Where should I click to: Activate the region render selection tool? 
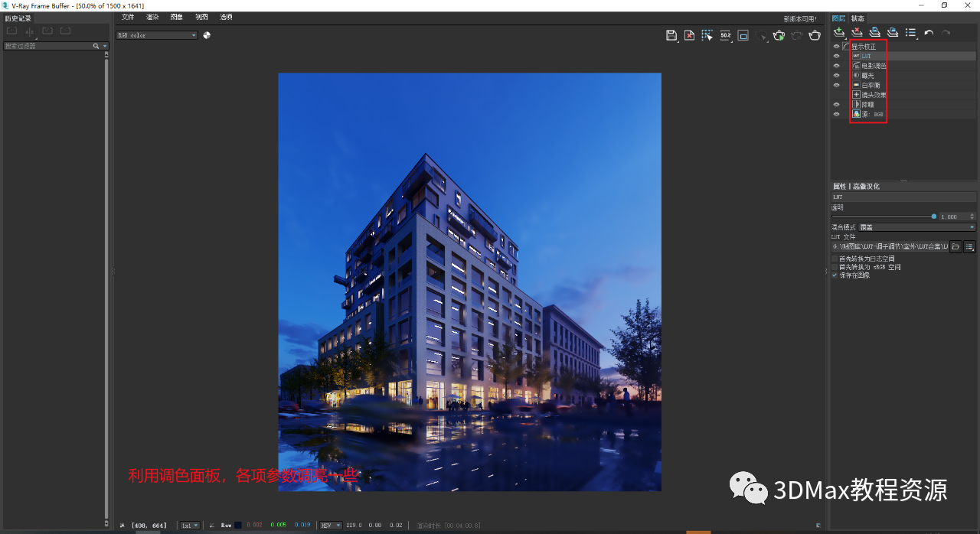pyautogui.click(x=706, y=34)
